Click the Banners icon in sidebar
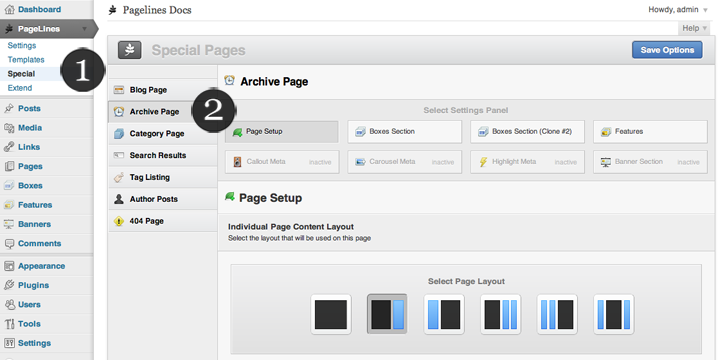The height and width of the screenshot is (360, 725). pyautogui.click(x=9, y=224)
